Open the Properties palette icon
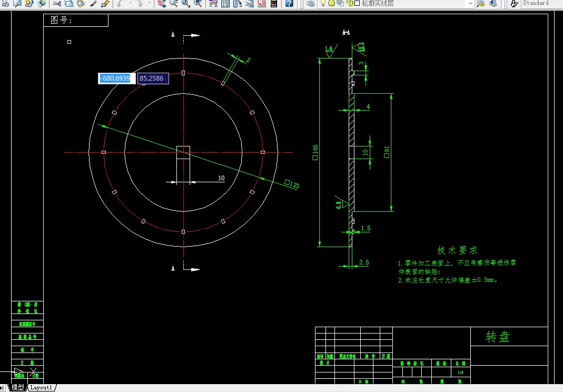Viewport: 563px width, 392px height. coord(213,3)
